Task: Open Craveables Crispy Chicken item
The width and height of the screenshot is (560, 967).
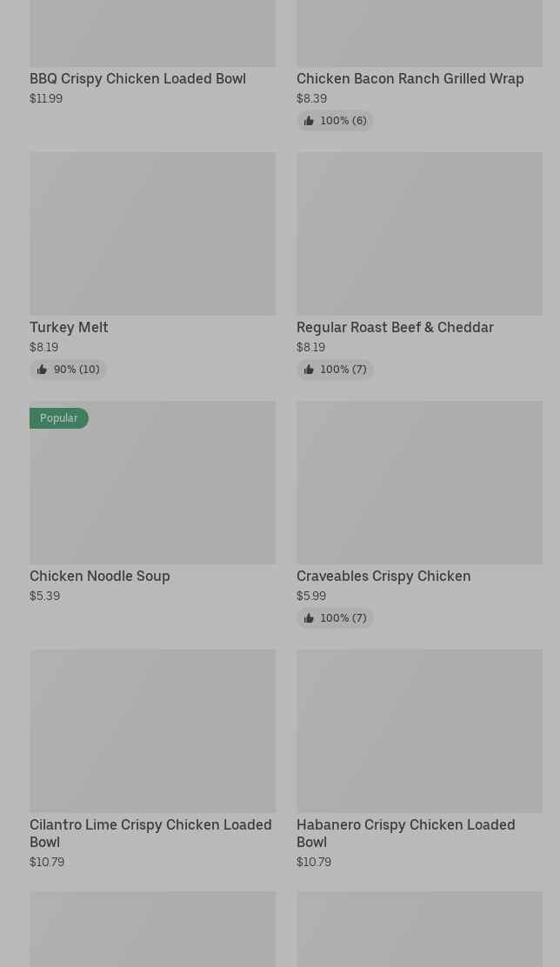Action: click(383, 576)
